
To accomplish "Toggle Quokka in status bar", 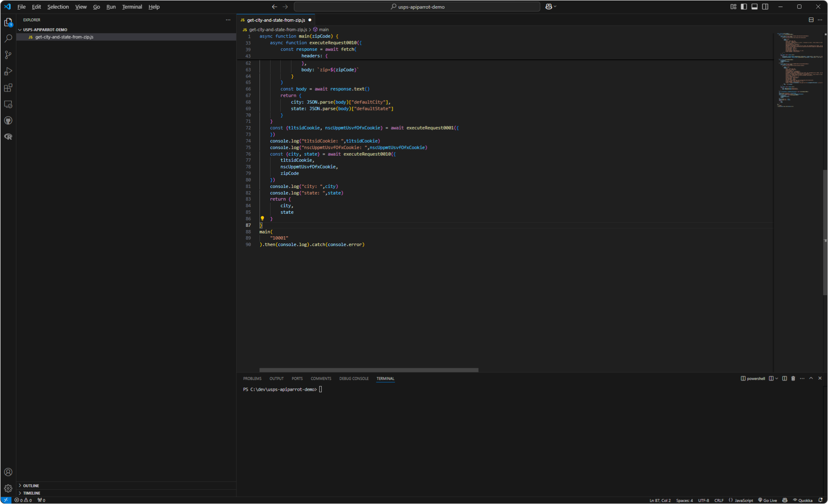I will (803, 500).
